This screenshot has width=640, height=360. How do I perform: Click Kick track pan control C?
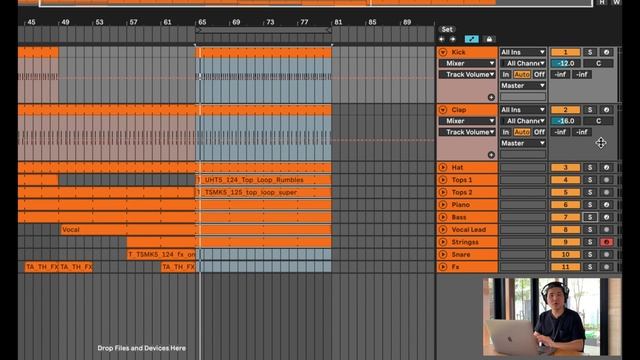point(598,63)
